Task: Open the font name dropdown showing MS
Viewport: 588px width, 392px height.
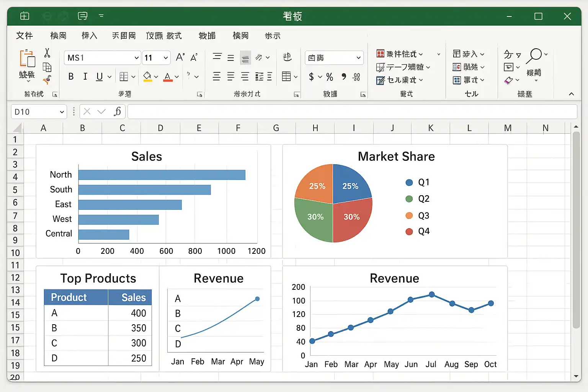Action: point(102,58)
